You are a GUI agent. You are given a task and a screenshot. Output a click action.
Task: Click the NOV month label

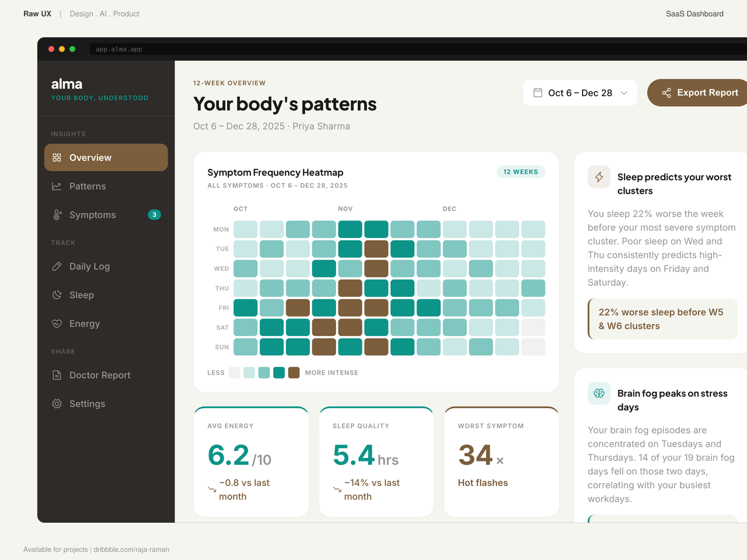[345, 209]
